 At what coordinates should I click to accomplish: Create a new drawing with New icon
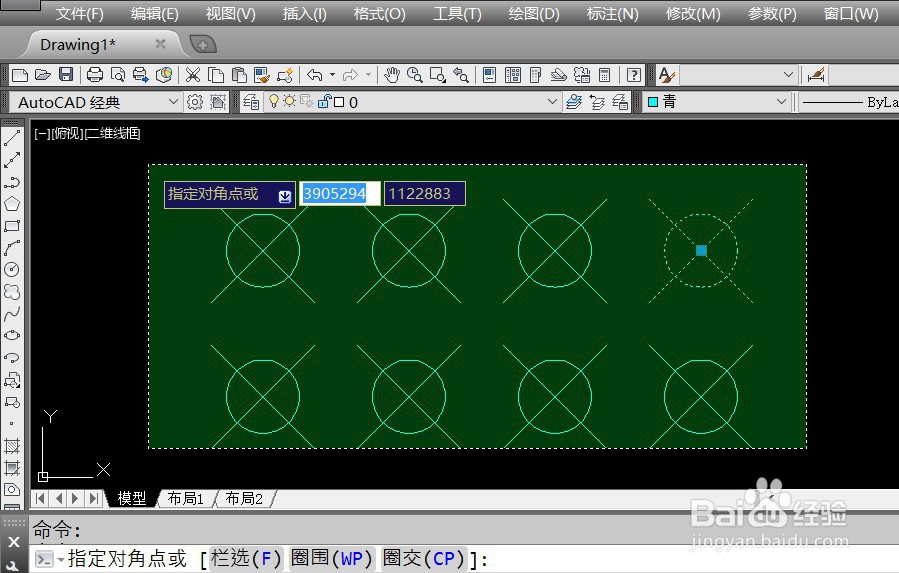pos(20,75)
